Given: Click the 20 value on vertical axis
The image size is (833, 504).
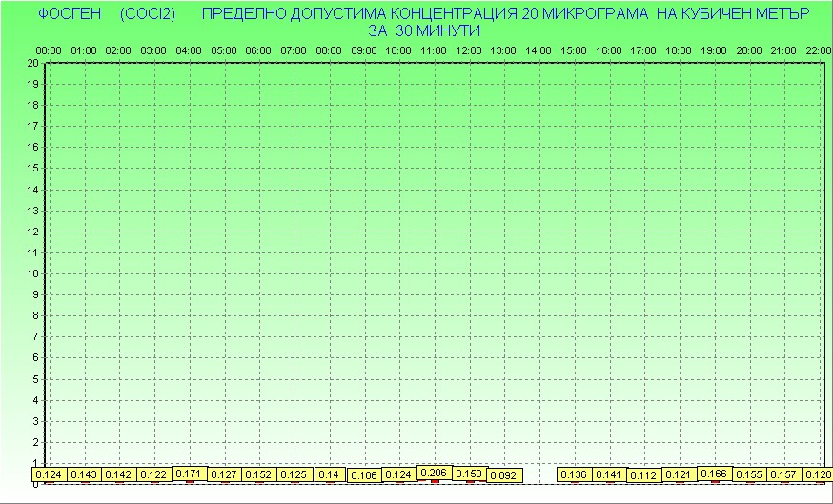Looking at the screenshot, I should point(32,63).
